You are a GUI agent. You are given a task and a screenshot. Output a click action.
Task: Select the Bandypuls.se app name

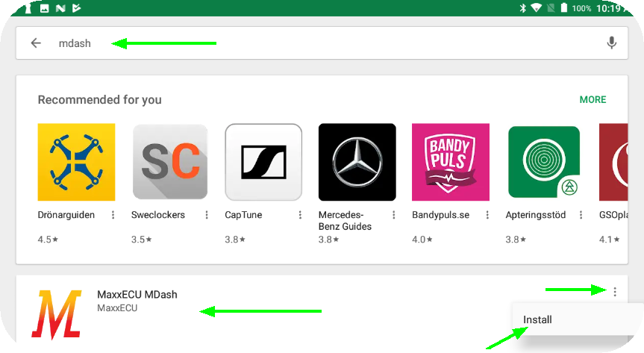point(441,215)
